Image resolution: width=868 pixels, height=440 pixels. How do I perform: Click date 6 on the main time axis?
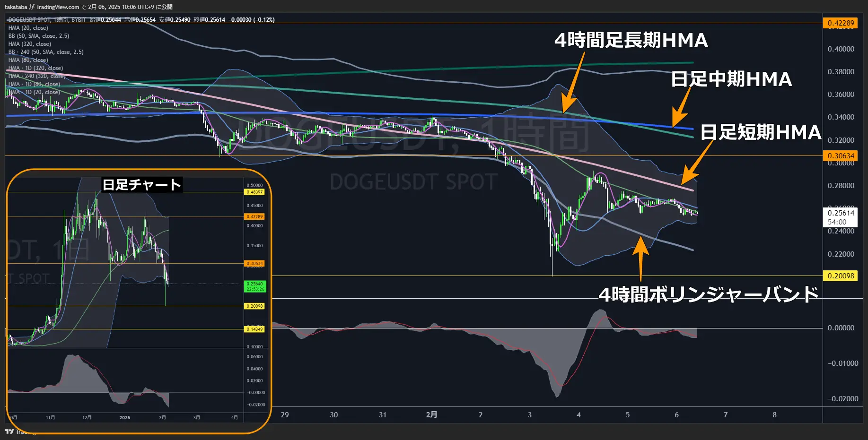[676, 415]
